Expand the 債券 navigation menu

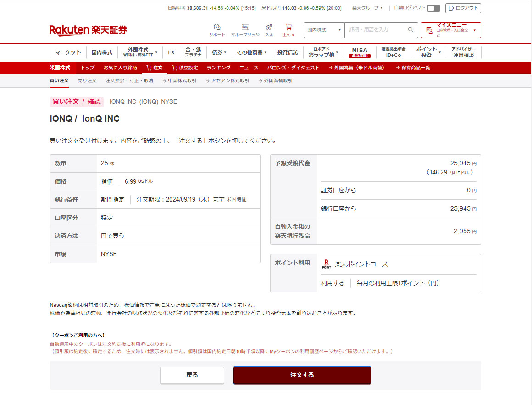[219, 52]
